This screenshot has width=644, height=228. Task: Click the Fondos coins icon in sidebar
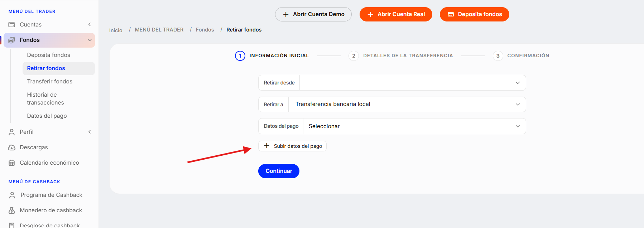coord(12,40)
